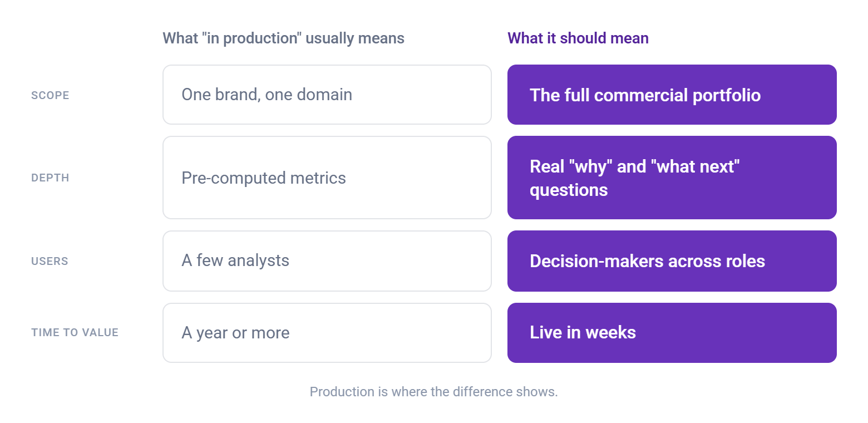
Task: Click the "What it should mean" heading
Action: tap(578, 38)
